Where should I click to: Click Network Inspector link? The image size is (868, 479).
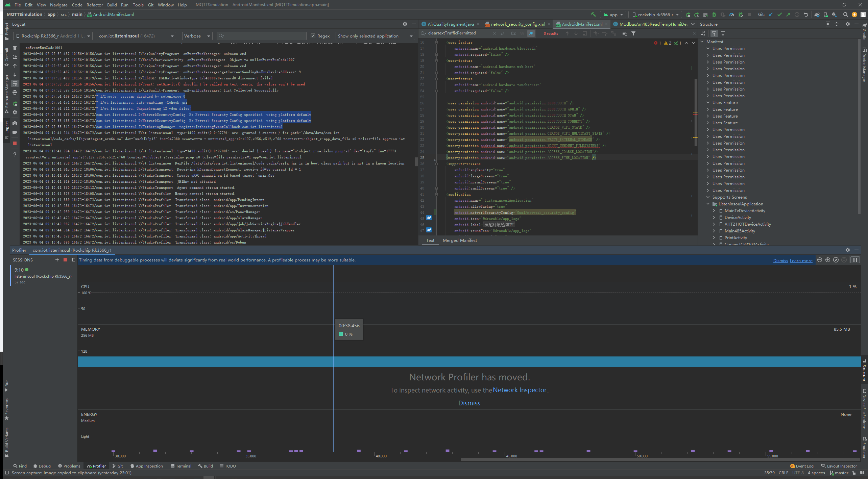(520, 390)
